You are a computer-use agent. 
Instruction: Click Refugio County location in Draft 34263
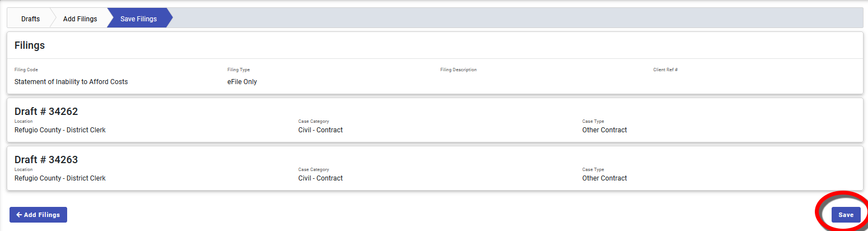(60, 178)
